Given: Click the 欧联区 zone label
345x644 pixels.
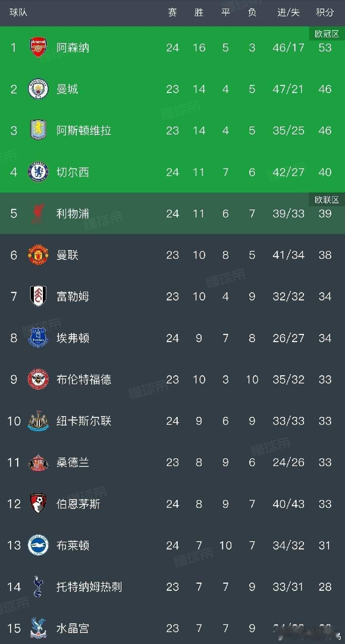Looking at the screenshot, I should tap(327, 200).
